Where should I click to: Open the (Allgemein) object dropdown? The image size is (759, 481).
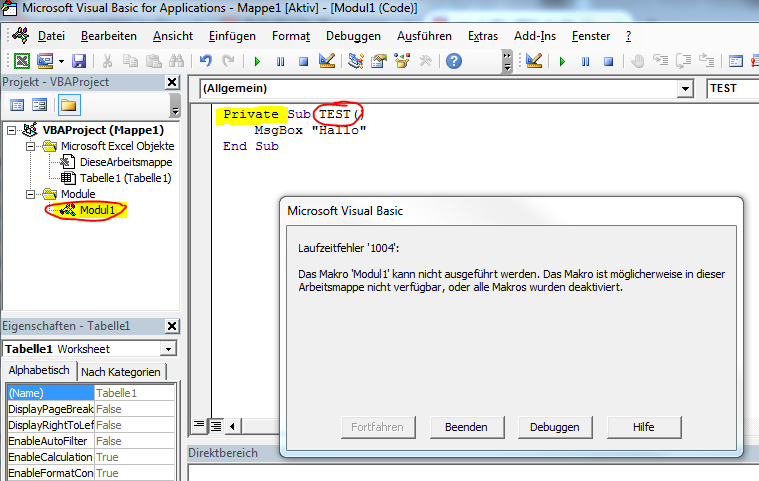coord(685,89)
